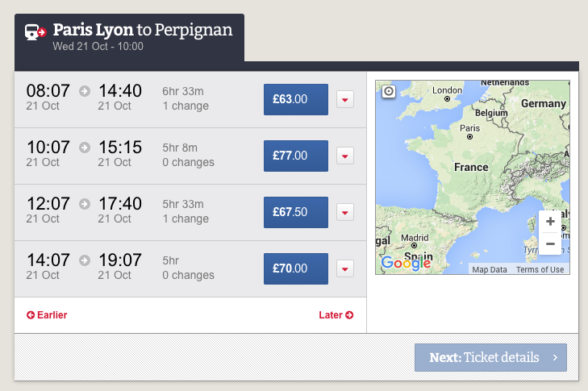This screenshot has width=588, height=391.
Task: Select the £63.00 fare
Action: [296, 100]
